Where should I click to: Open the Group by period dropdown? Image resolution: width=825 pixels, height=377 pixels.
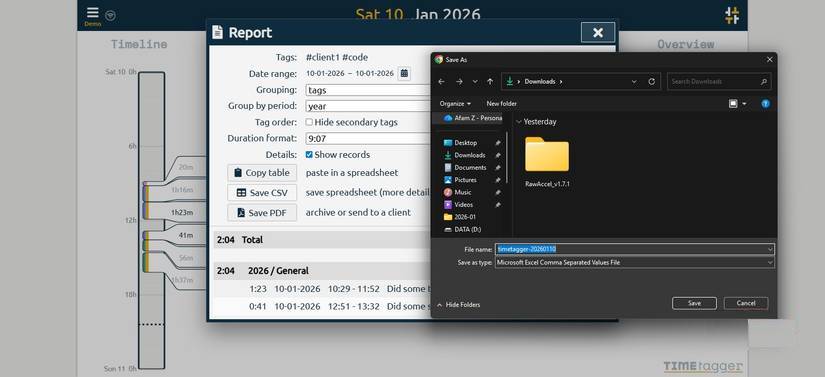click(x=368, y=106)
